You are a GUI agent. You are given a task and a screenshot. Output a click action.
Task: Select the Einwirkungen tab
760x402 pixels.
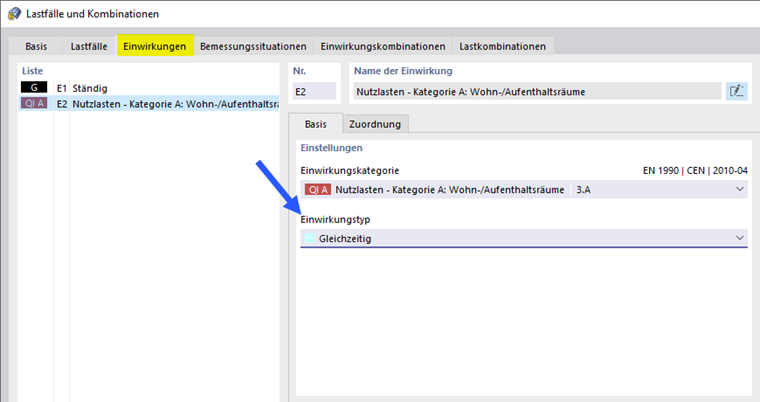(x=155, y=46)
